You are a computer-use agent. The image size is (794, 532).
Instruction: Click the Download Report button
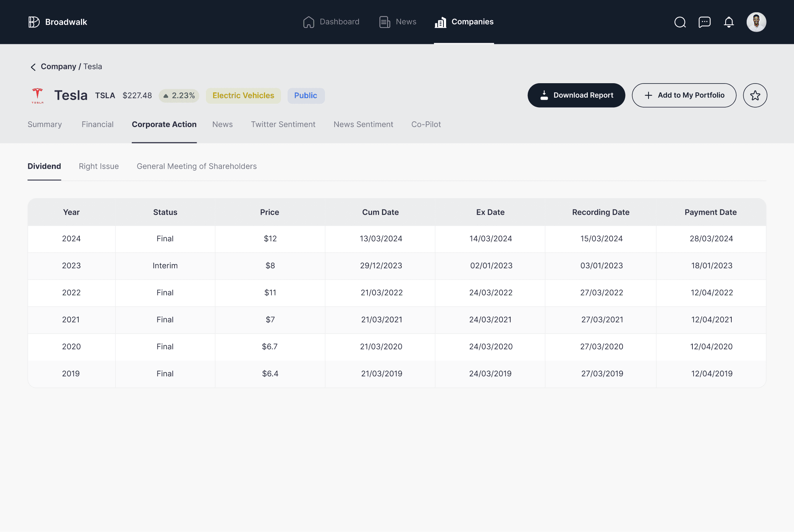click(x=576, y=95)
